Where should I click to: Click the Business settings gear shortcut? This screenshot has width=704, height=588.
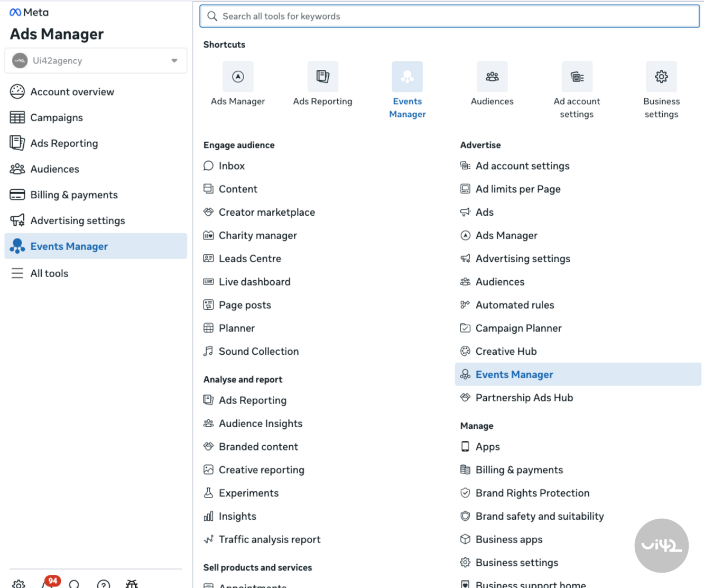tap(661, 77)
